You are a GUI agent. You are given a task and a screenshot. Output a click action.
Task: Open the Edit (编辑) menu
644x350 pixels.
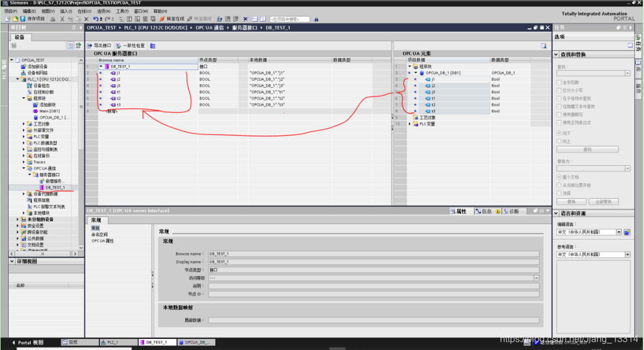pyautogui.click(x=29, y=11)
